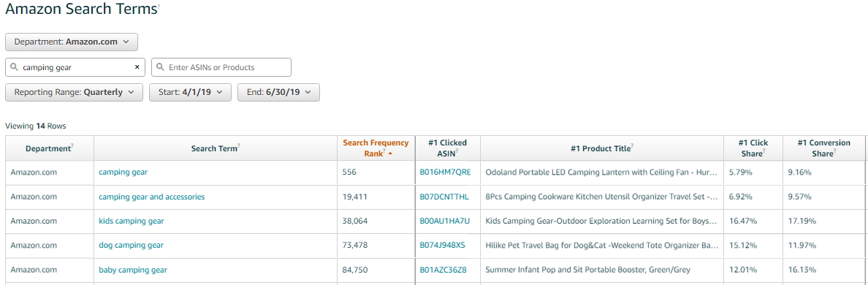This screenshot has width=868, height=285.
Task: Click the help mark on the Search Term header
Action: coord(238,146)
